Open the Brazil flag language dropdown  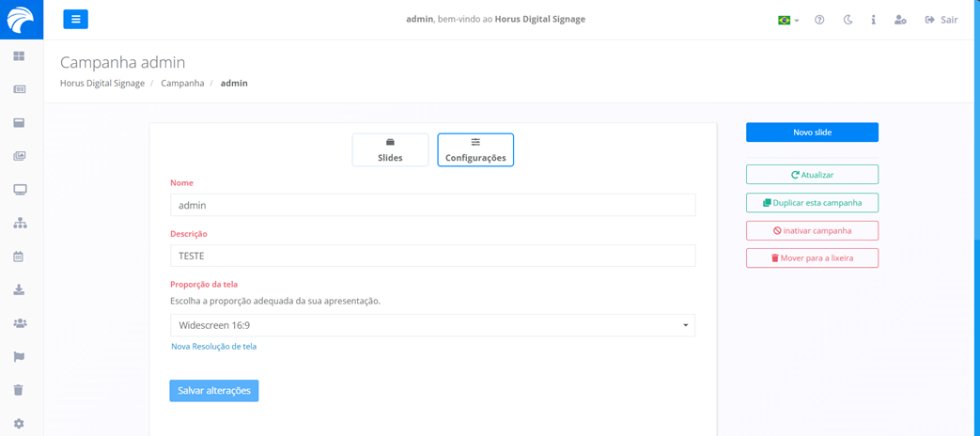[x=787, y=20]
